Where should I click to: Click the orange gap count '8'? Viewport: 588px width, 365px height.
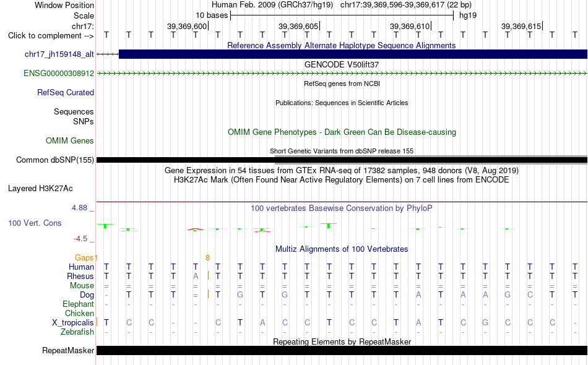tap(207, 258)
